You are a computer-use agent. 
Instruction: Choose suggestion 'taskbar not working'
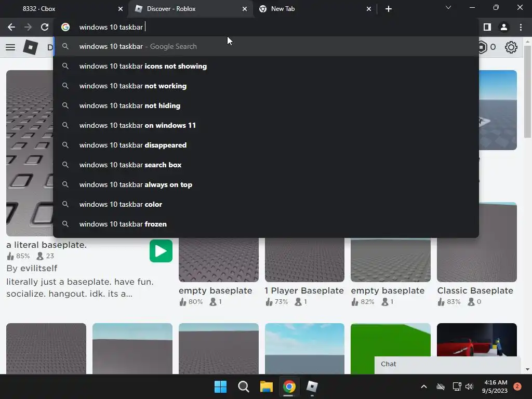tap(266, 86)
